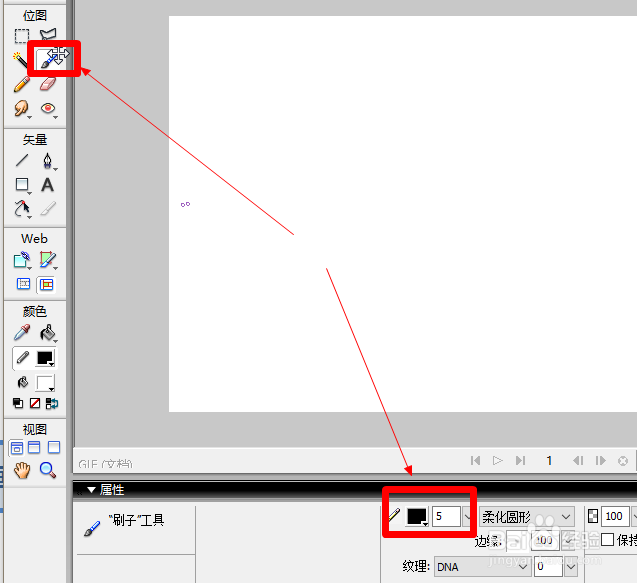
Task: Select the Eraser tool
Action: point(48,84)
